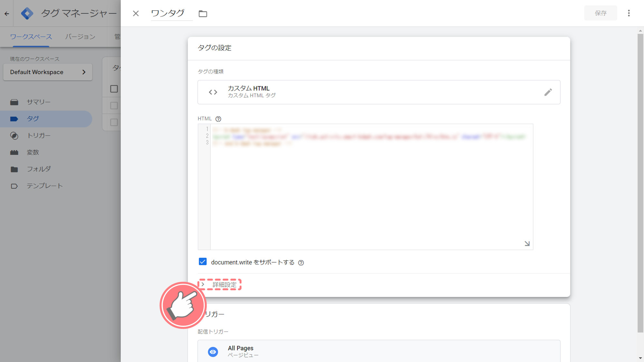Select the All Pages trigger
Viewport: 644px width, 362px height.
(379, 351)
